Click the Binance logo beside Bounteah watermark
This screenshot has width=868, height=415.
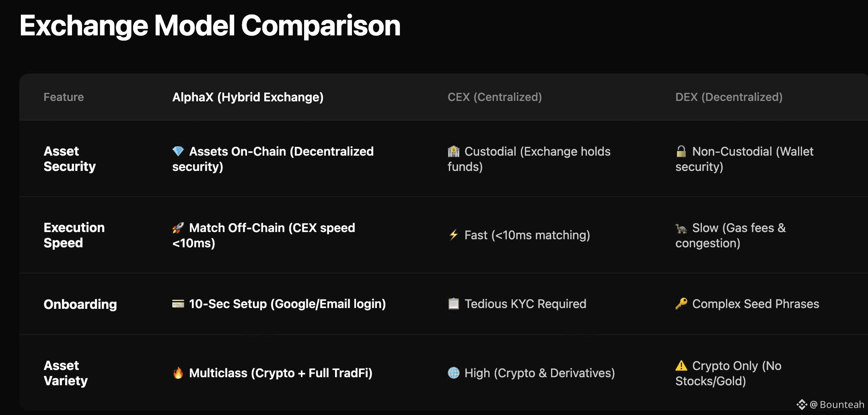[802, 405]
